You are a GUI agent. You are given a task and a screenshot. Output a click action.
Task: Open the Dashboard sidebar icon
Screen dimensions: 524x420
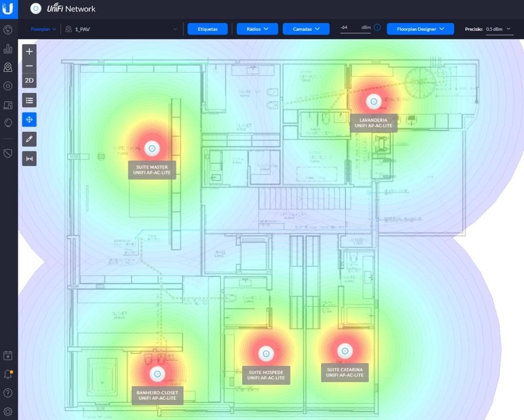click(8, 30)
